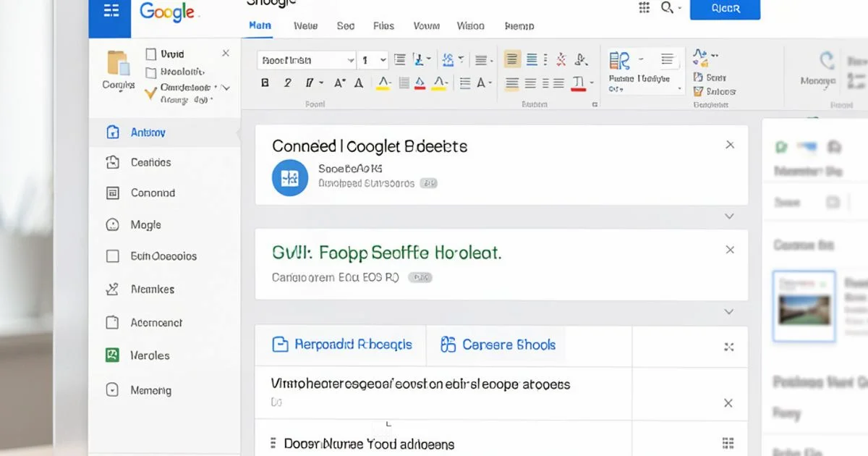Open the Google apps grid icon
The height and width of the screenshot is (456, 868).
click(x=644, y=8)
